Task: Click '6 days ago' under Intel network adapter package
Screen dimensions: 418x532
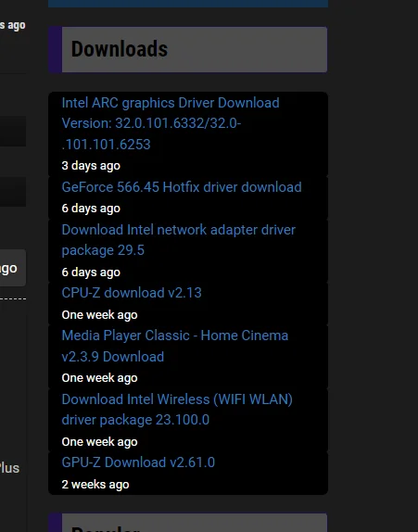Action: point(91,272)
